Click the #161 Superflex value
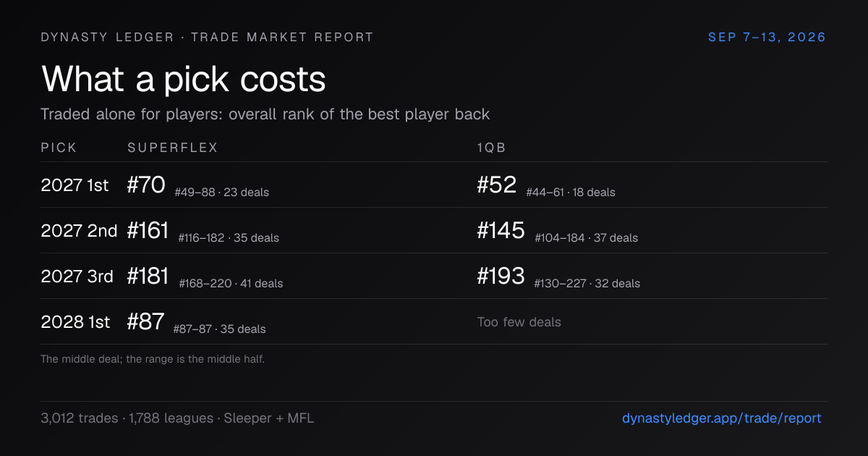Screen dimensions: 868x456 click(x=148, y=230)
